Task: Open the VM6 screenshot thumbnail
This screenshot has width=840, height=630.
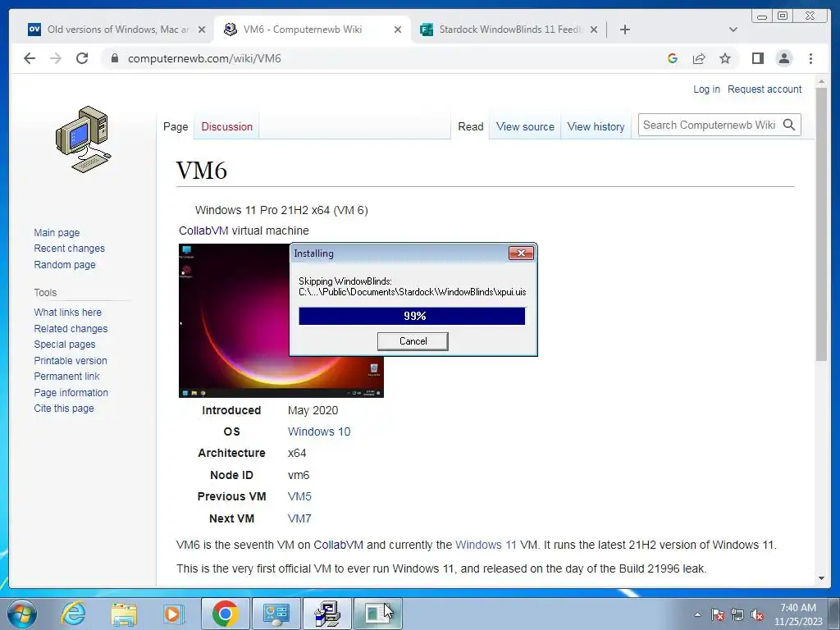Action: tap(234, 321)
